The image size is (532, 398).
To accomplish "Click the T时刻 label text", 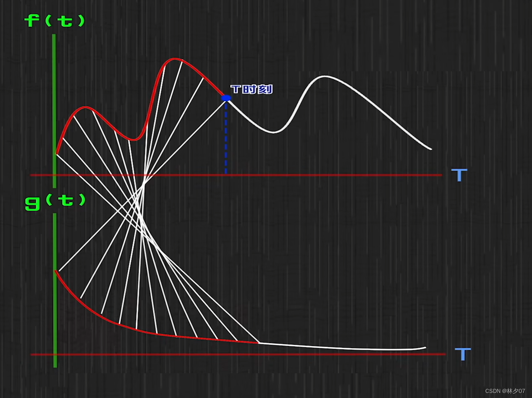I will (252, 89).
